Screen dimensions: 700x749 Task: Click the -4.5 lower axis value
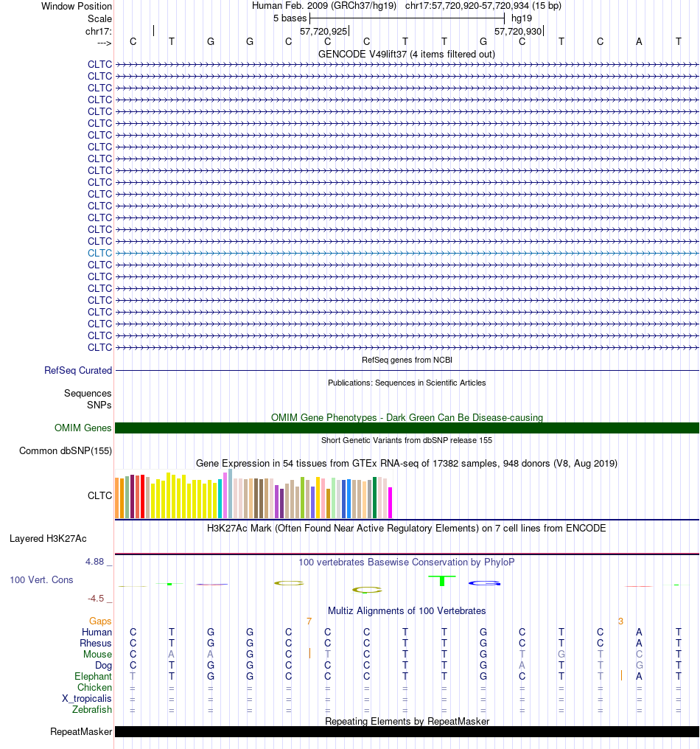(x=96, y=599)
